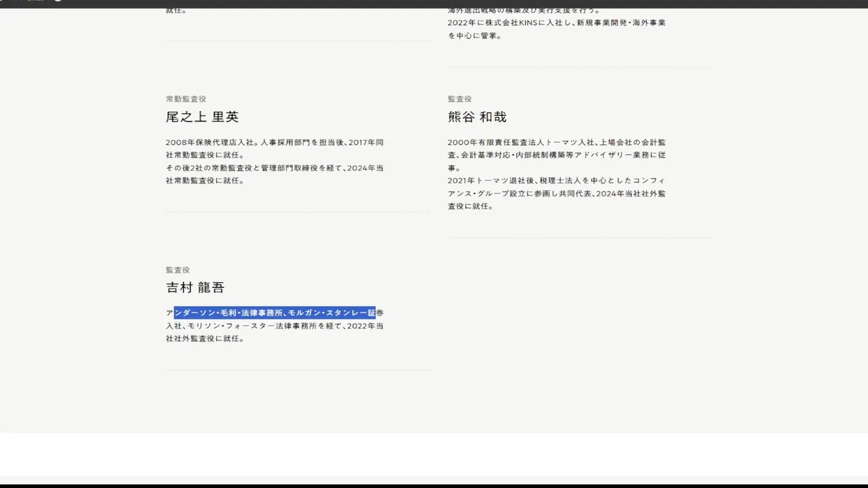
Task: Click the text 社外監査役に就任 under 吉村 龍吾
Action: click(208, 339)
